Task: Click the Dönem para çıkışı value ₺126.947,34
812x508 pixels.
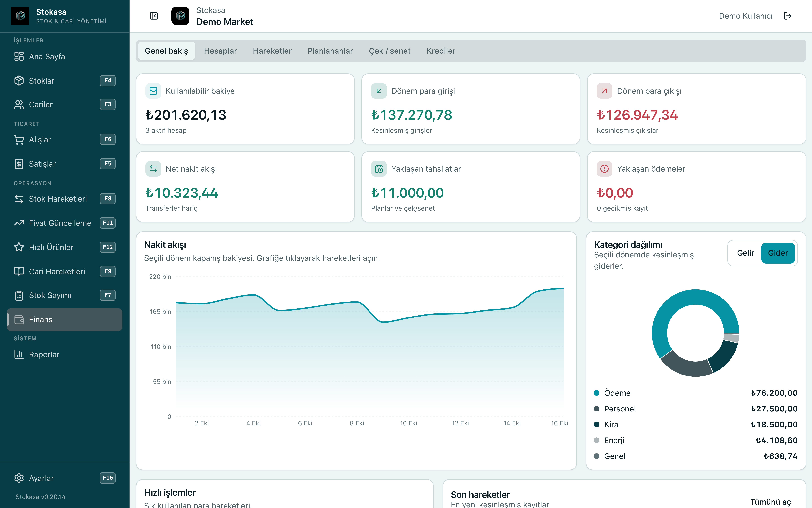Action: click(x=637, y=115)
